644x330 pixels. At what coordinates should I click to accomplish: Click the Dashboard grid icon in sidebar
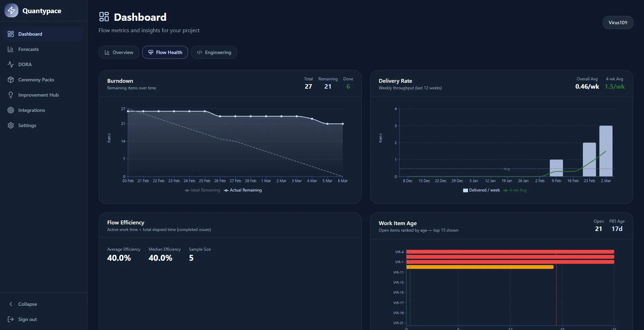click(x=11, y=34)
